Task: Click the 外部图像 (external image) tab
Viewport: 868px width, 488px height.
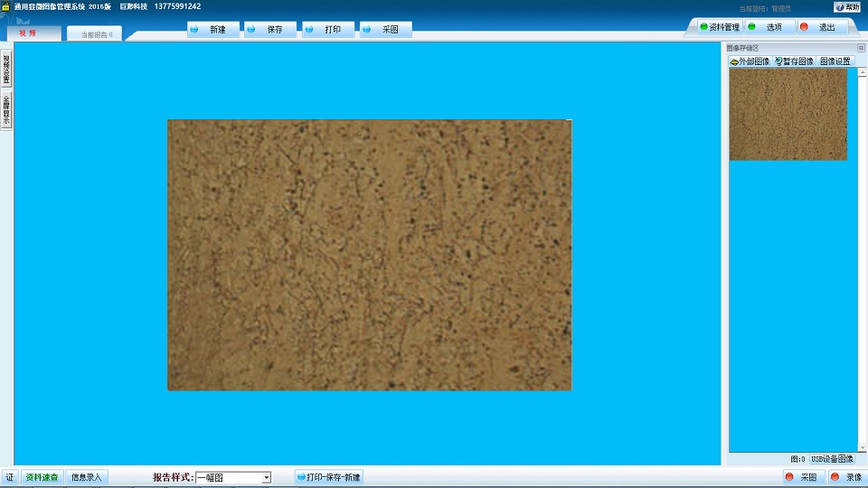Action: [x=750, y=61]
